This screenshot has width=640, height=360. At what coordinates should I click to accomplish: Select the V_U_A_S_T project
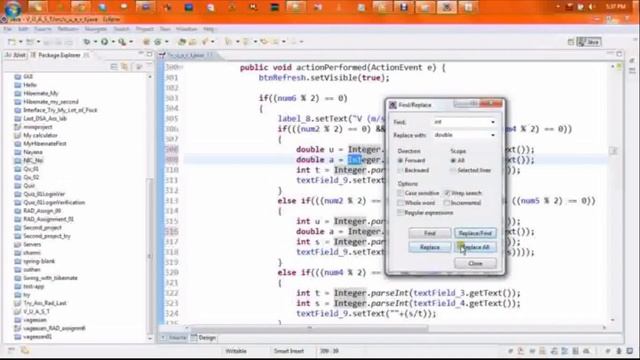(36, 311)
